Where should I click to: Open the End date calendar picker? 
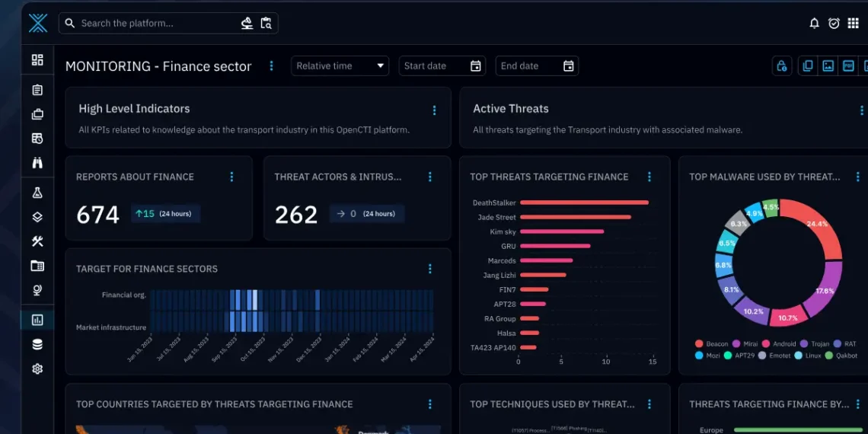(x=568, y=66)
